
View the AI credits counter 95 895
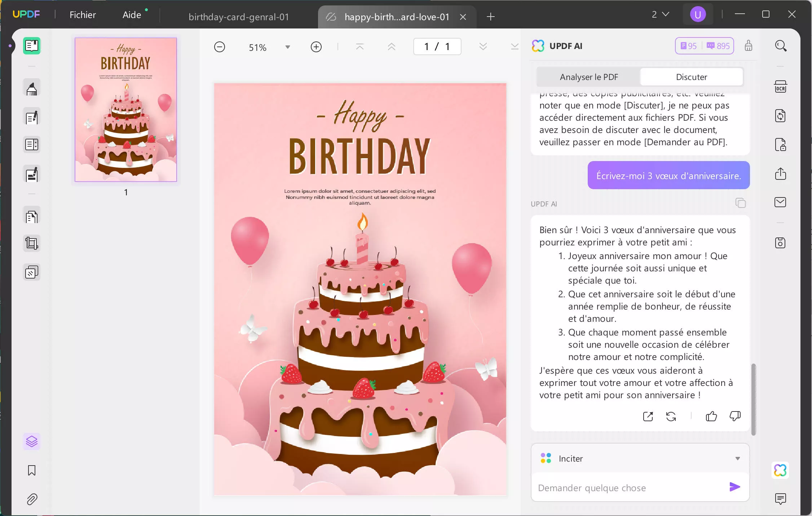(x=705, y=46)
